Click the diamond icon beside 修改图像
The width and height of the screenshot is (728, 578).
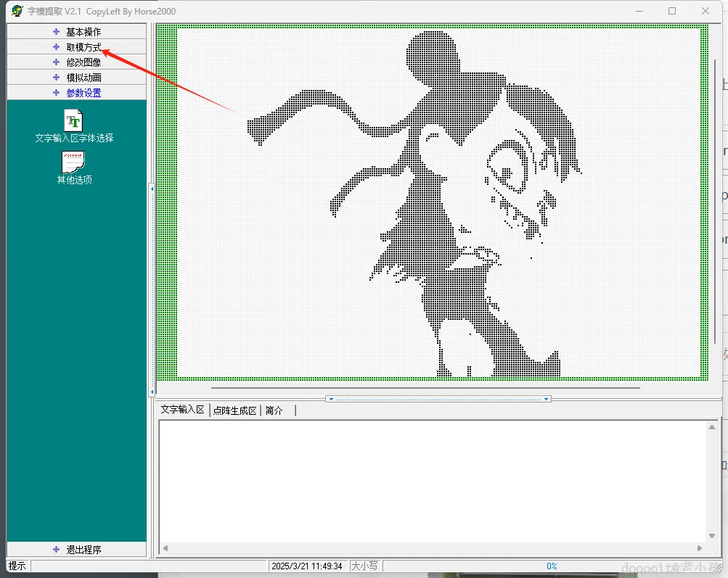(x=56, y=62)
